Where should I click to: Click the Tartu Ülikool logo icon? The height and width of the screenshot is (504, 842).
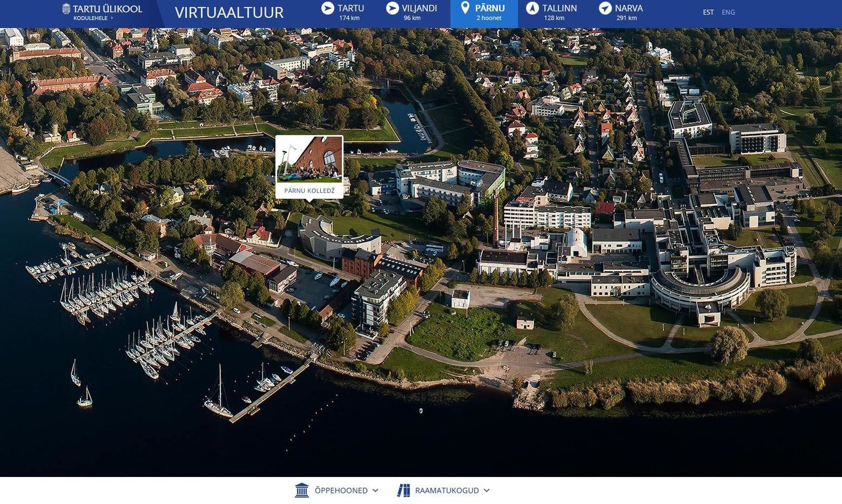click(66, 9)
